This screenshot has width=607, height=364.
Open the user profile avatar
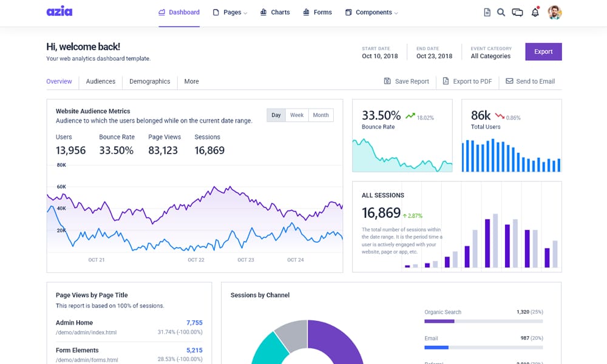coord(555,12)
